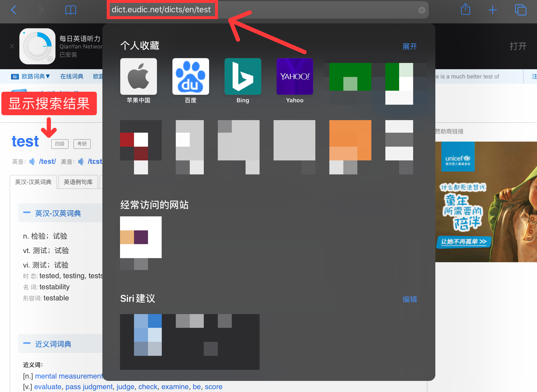The image size is (537, 392).
Task: Open a new tab with plus icon
Action: coord(492,10)
